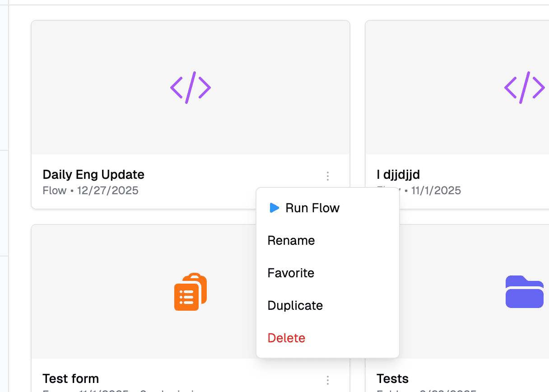Choose Run Flow from the context menu
The image size is (549, 392).
click(312, 208)
